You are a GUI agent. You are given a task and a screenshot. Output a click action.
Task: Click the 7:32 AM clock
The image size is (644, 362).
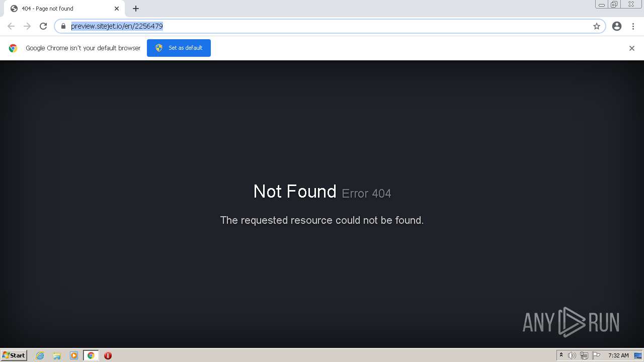click(x=618, y=355)
